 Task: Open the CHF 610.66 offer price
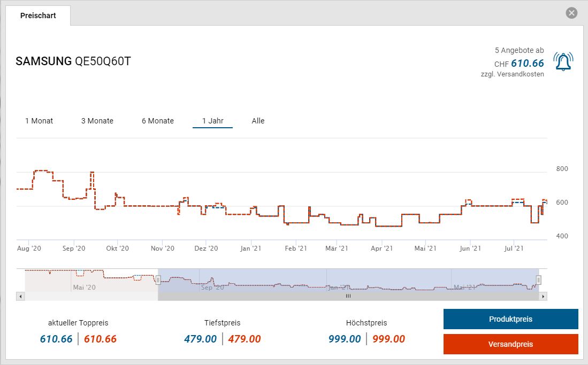(527, 64)
